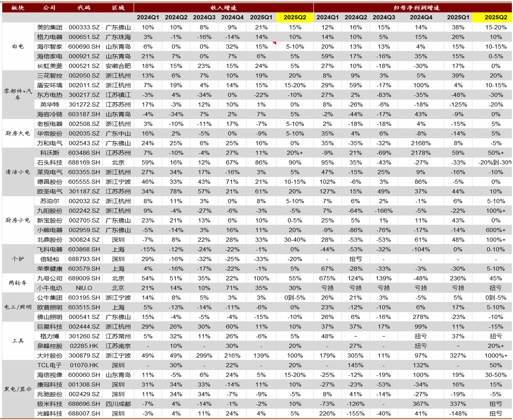Click the 白电 sector label
Viewport: 513px width, 420px height.
tap(18, 46)
